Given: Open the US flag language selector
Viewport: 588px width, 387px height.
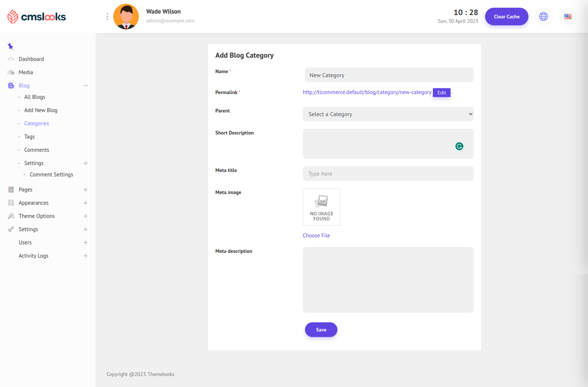Looking at the screenshot, I should 567,17.
